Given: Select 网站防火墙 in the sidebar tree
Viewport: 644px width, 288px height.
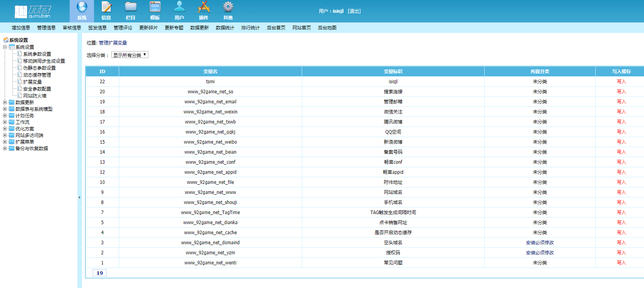Looking at the screenshot, I should tap(35, 96).
